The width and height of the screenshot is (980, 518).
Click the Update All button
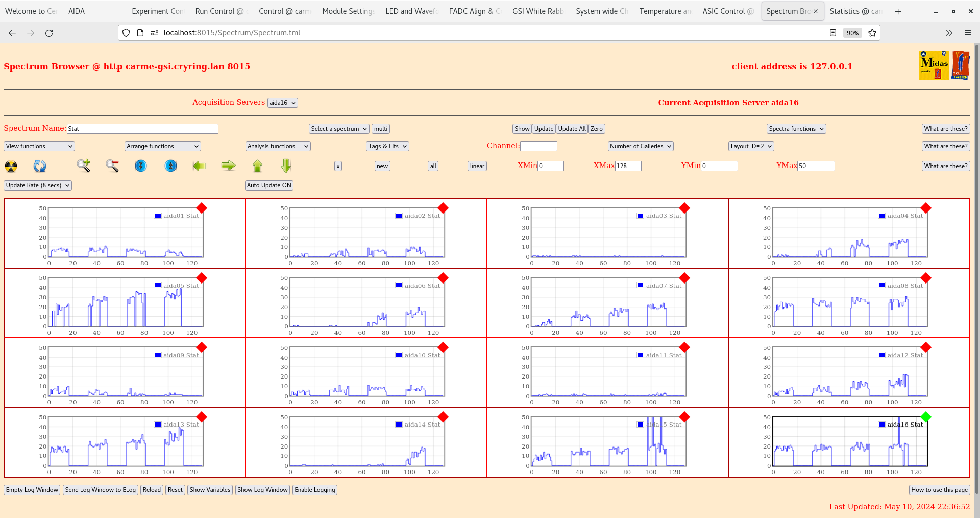pos(571,128)
